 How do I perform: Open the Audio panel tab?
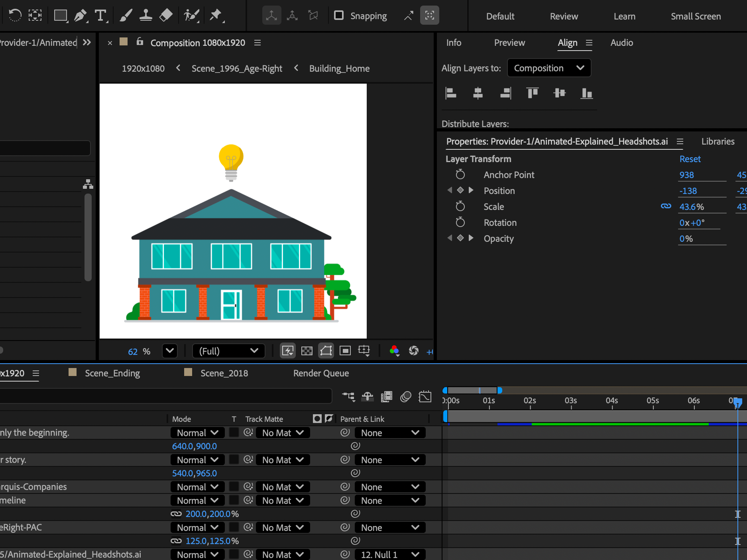tap(621, 43)
